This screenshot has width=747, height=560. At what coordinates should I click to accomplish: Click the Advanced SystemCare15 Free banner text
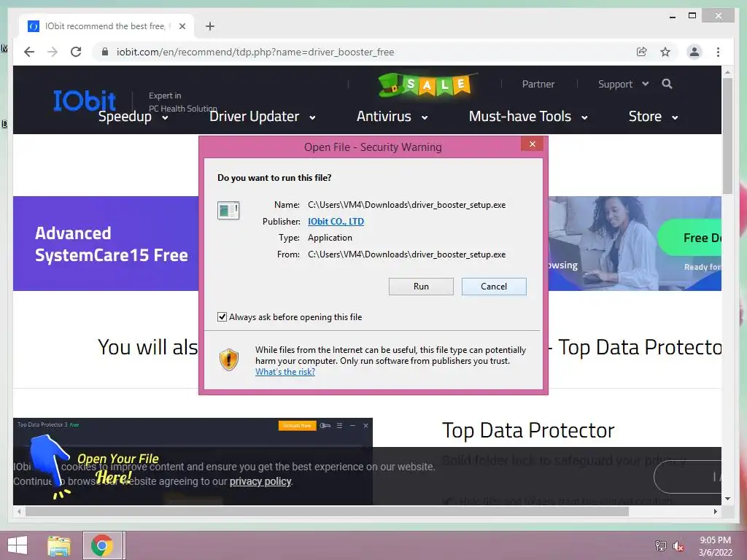(112, 244)
